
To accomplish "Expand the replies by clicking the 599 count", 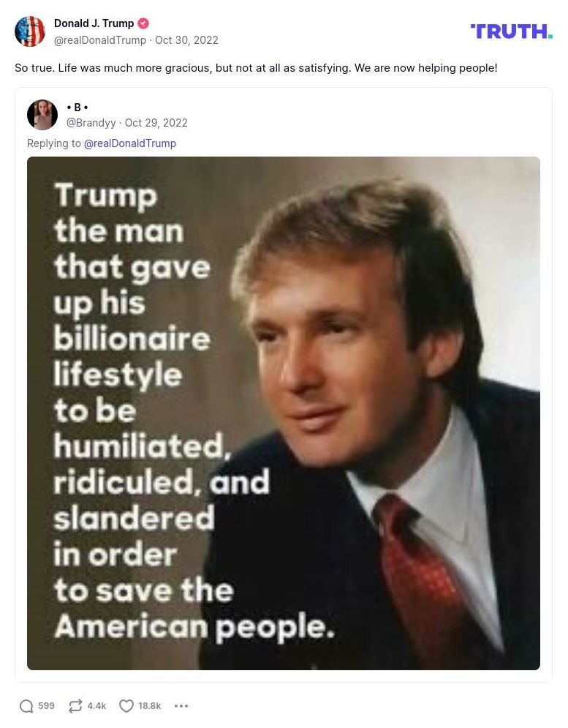I will pyautogui.click(x=46, y=705).
